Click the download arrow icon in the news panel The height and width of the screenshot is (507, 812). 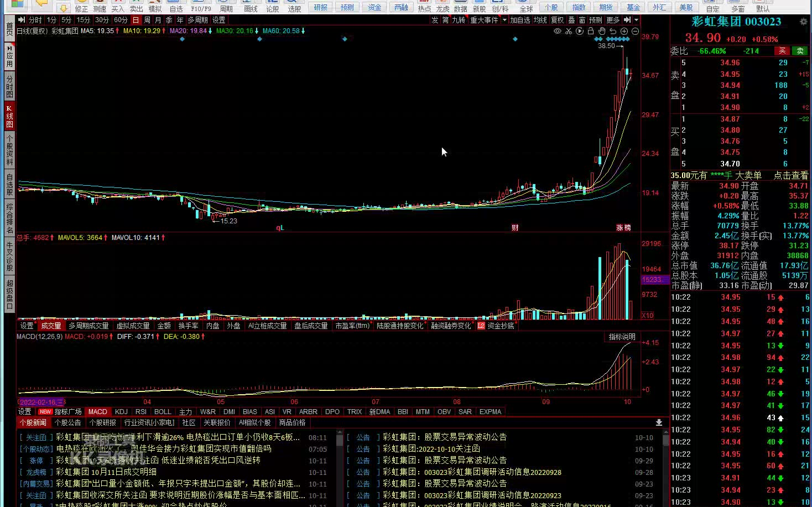[x=659, y=422]
